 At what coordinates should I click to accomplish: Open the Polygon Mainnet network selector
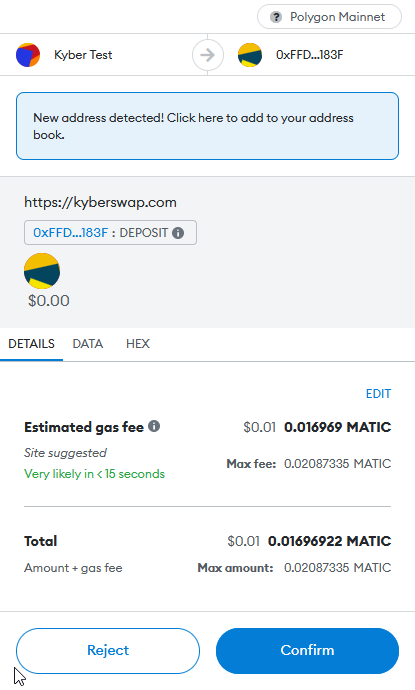click(329, 17)
